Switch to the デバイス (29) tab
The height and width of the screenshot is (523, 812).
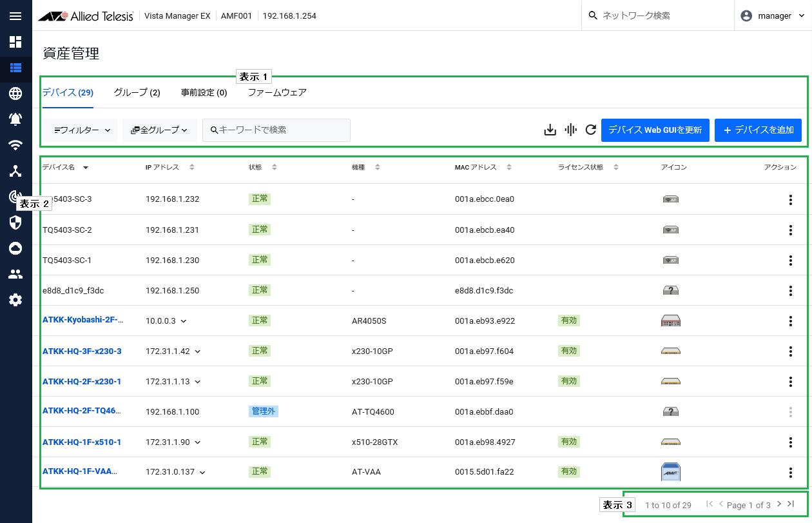(68, 93)
